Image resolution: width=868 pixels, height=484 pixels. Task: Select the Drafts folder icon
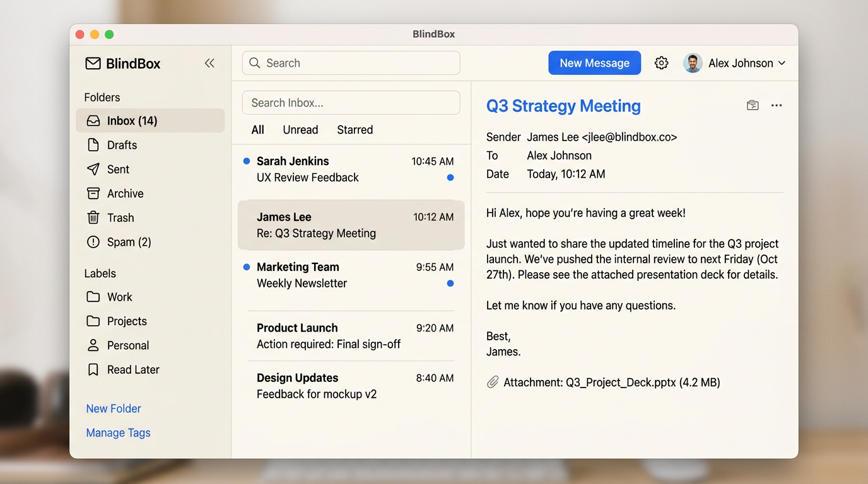93,145
